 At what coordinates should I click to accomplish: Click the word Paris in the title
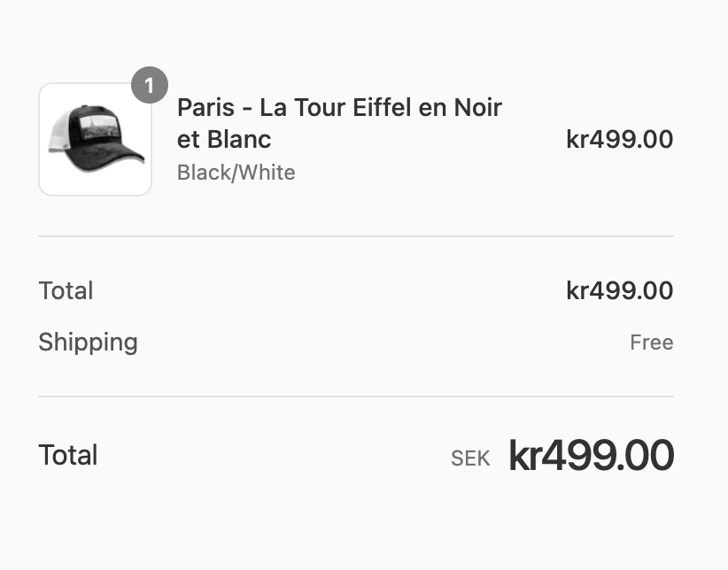[x=205, y=108]
